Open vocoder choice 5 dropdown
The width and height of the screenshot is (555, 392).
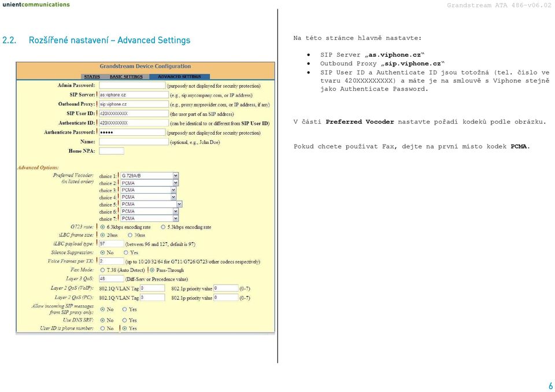(x=151, y=204)
